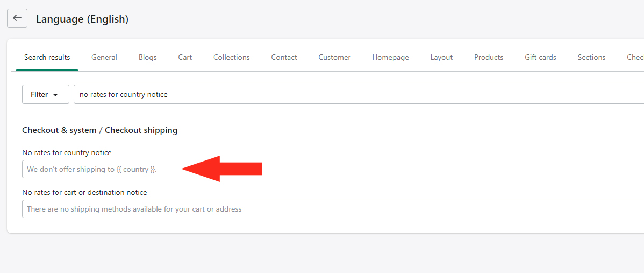The width and height of the screenshot is (644, 273).
Task: Go to the Collections tab
Action: [231, 58]
